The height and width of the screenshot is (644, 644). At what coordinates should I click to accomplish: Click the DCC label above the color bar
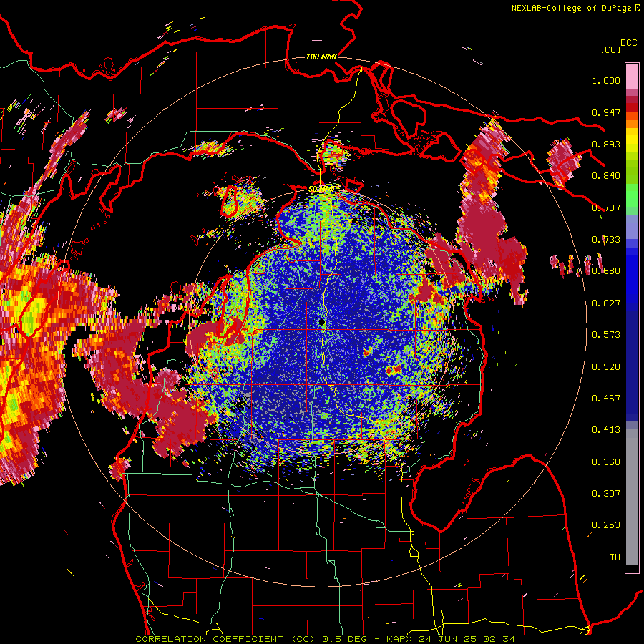628,43
